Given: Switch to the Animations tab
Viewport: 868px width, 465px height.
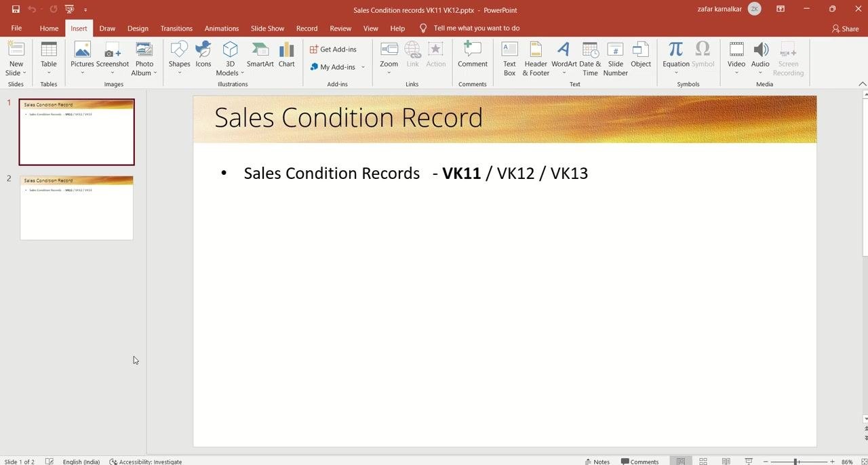Looking at the screenshot, I should [222, 28].
